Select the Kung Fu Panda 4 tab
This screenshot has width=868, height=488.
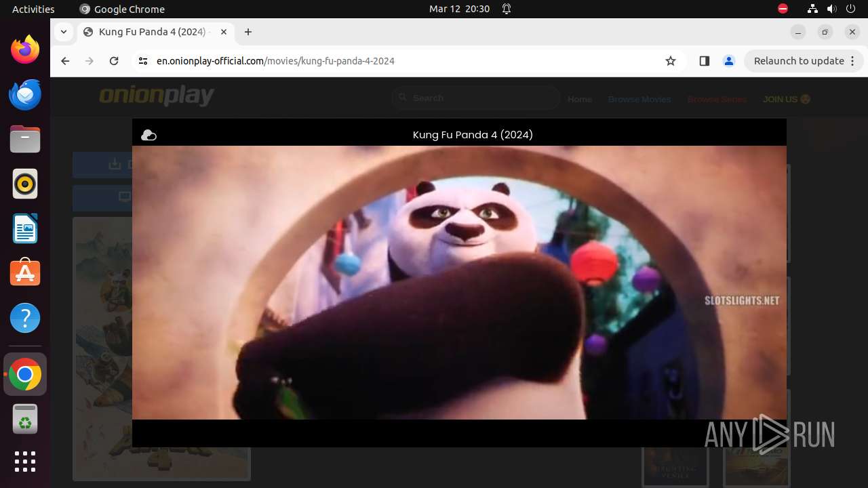[x=155, y=32]
